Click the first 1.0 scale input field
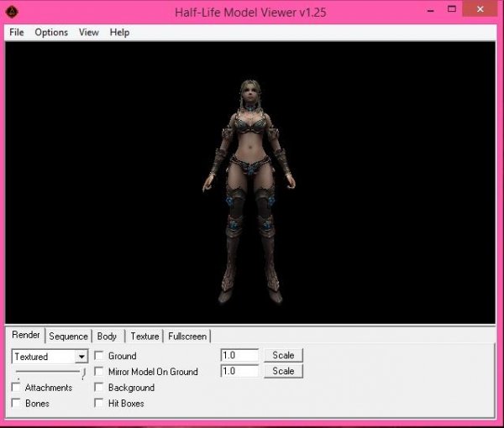The image size is (504, 428). [239, 356]
